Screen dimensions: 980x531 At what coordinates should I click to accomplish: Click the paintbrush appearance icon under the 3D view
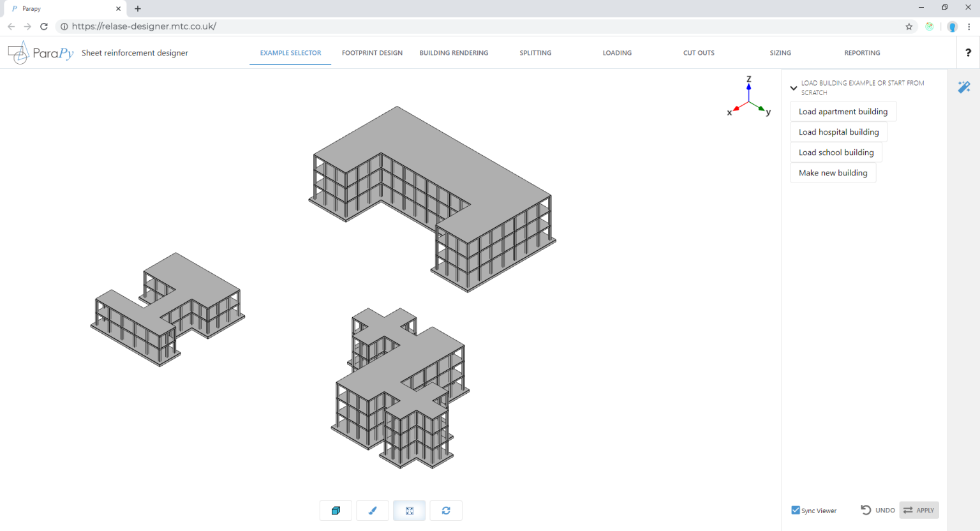[372, 511]
